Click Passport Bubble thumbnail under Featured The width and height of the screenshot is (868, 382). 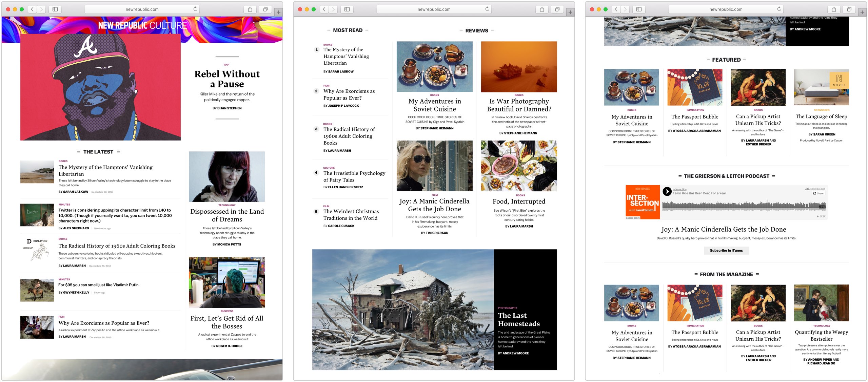695,87
